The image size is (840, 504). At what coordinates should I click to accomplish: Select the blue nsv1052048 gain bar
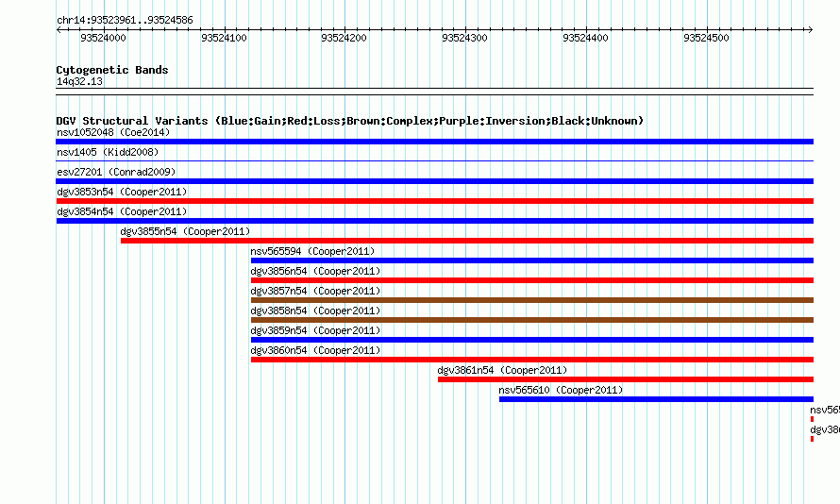pos(434,142)
